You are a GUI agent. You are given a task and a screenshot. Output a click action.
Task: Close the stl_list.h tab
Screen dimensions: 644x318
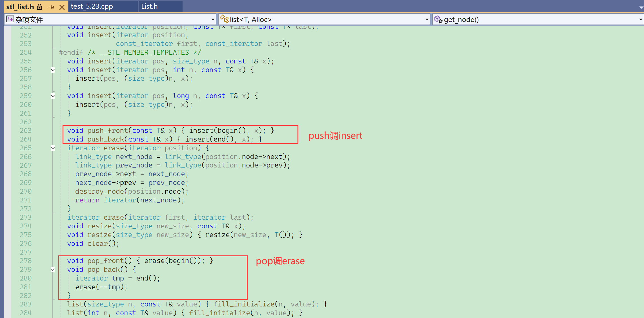(x=62, y=7)
